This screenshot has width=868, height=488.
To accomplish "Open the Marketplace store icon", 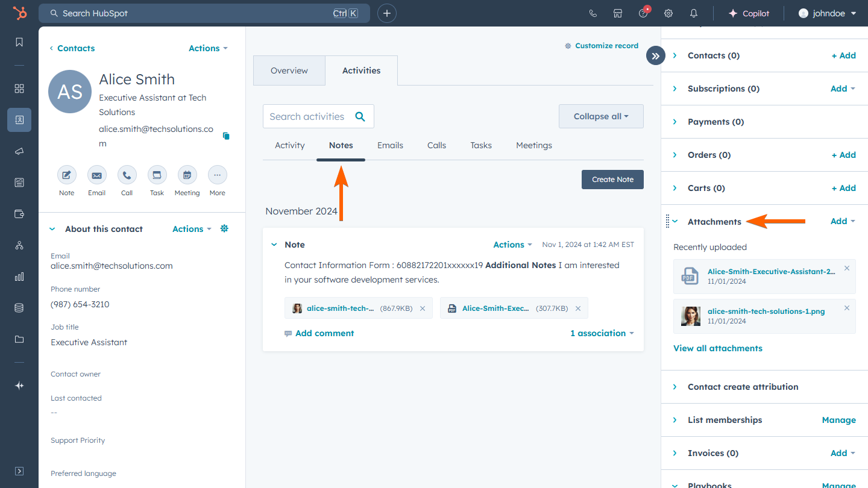I will click(x=618, y=13).
